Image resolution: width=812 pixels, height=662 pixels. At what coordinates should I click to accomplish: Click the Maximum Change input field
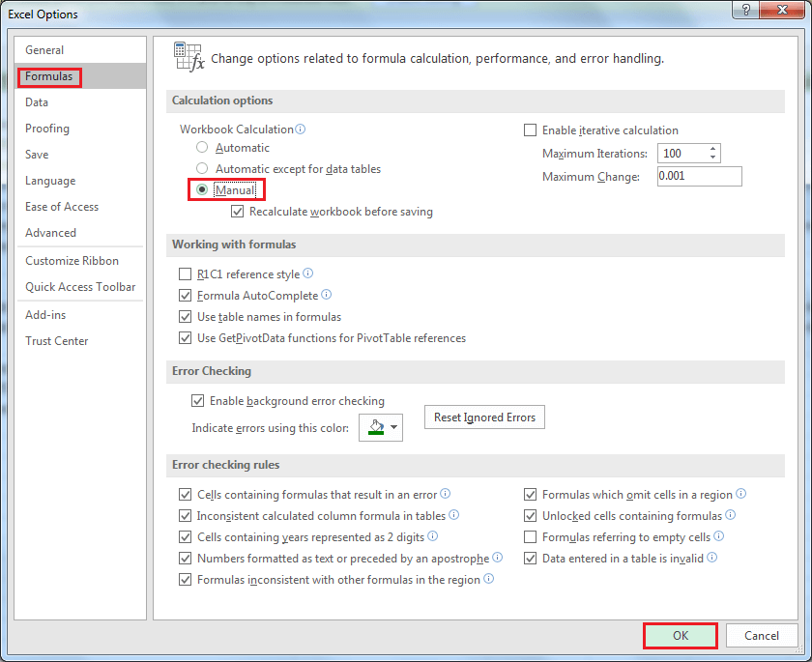click(x=699, y=176)
